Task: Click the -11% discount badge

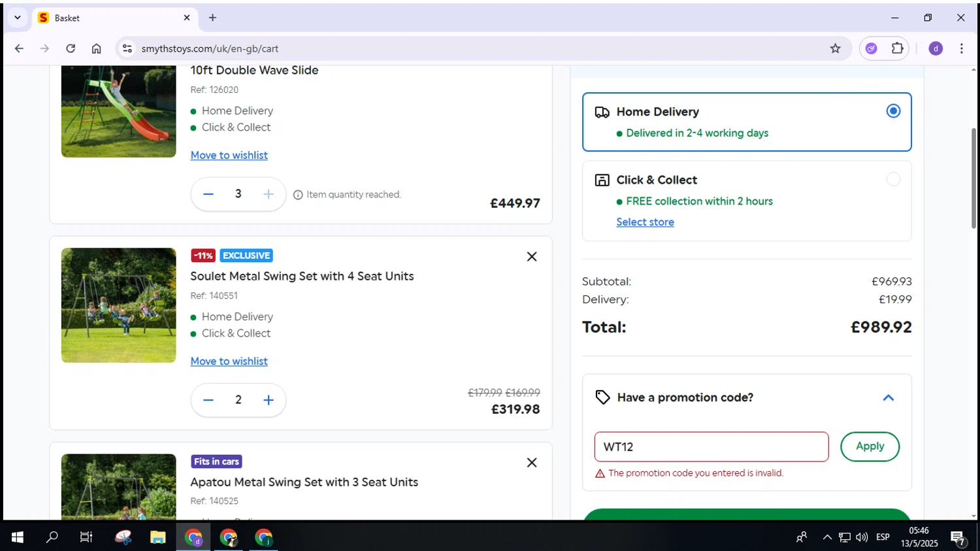Action: point(203,256)
